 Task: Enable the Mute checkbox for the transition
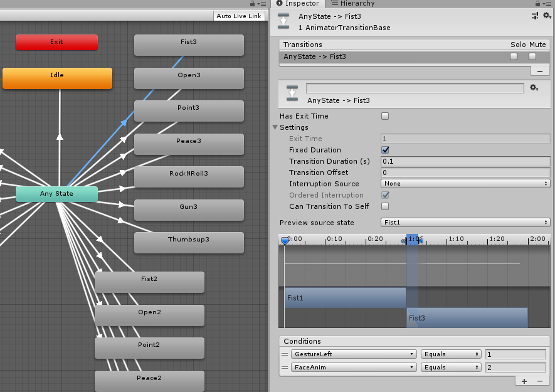pos(532,56)
